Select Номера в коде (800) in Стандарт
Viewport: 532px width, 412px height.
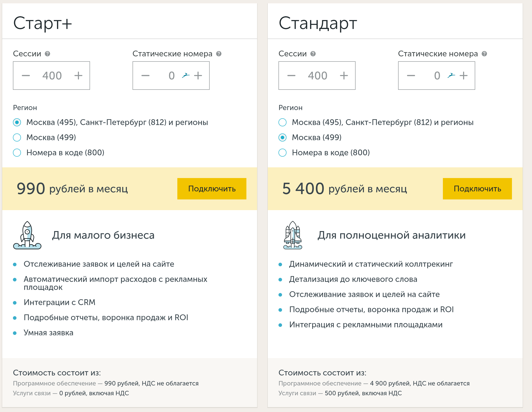282,152
